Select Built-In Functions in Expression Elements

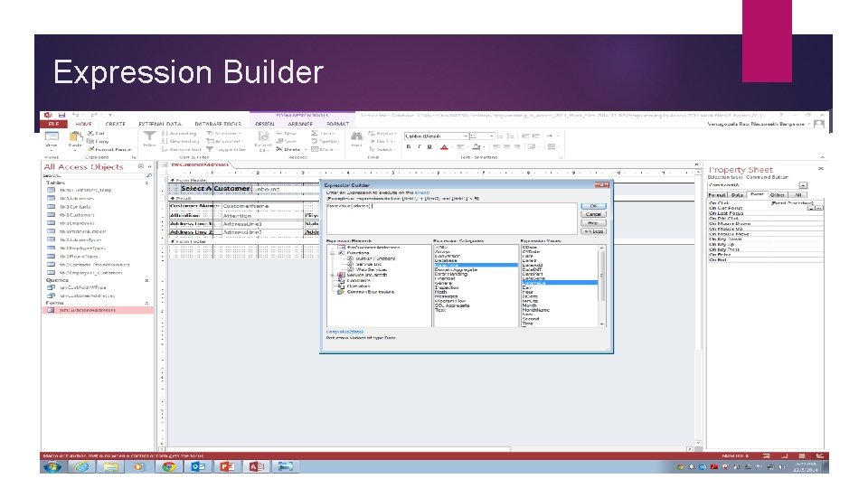coord(376,258)
